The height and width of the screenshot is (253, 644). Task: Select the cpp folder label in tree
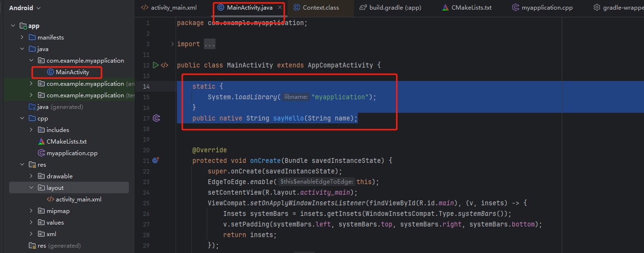point(42,119)
